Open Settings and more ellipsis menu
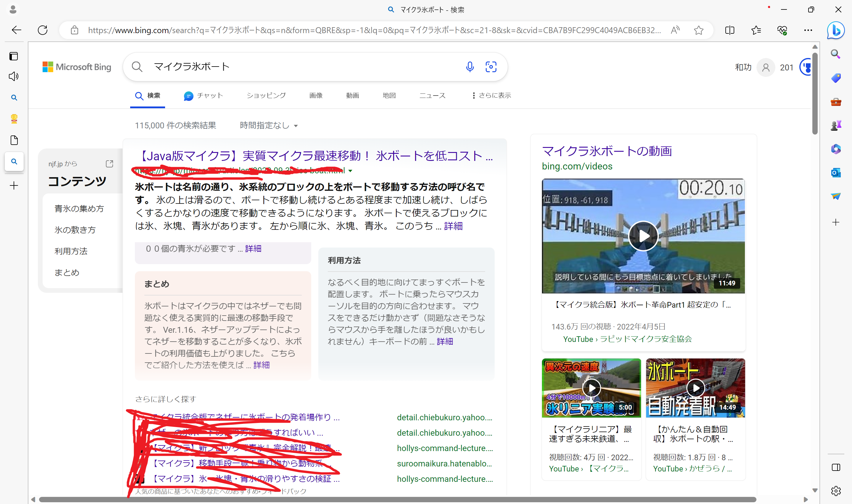This screenshot has width=852, height=504. click(808, 30)
